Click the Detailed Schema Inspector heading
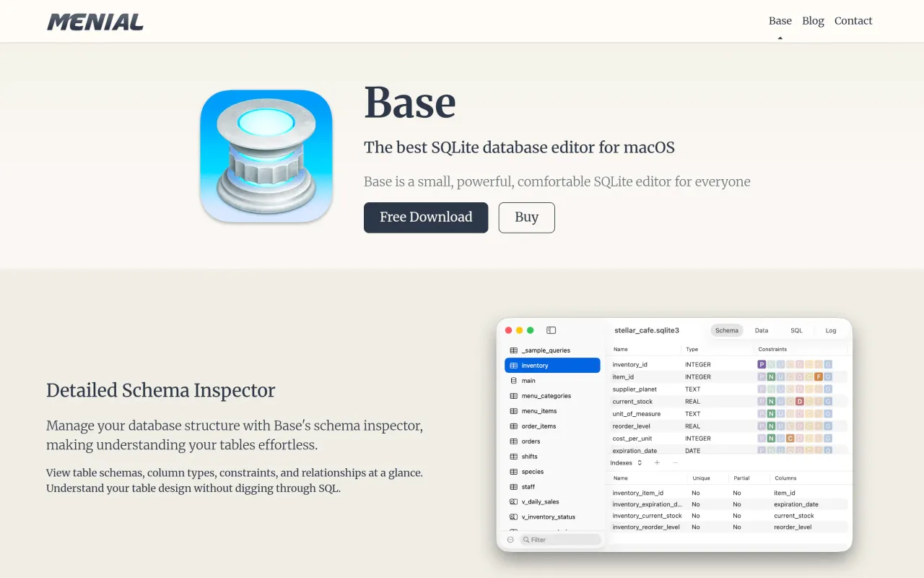The height and width of the screenshot is (578, 924). pyautogui.click(x=161, y=391)
